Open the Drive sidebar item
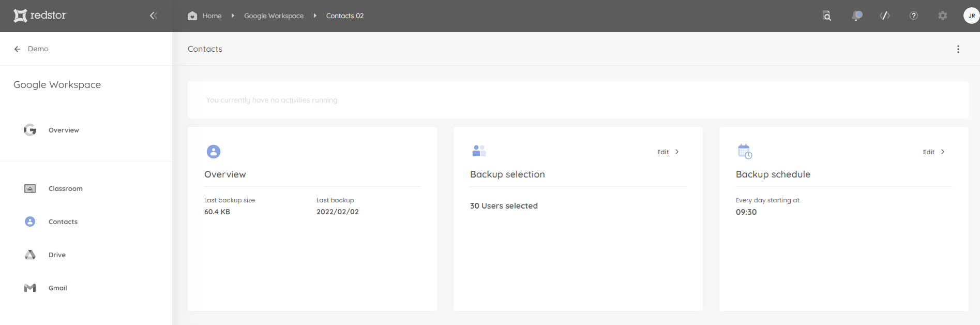 pos(57,255)
